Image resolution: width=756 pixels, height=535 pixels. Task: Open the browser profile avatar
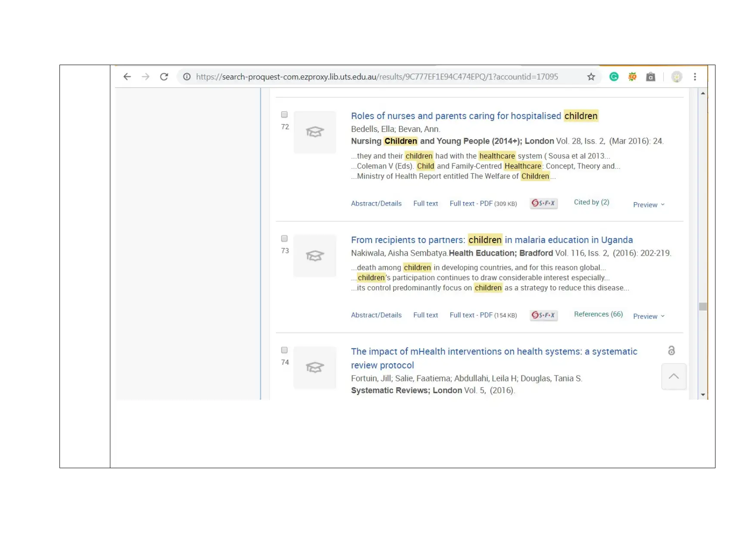[x=677, y=77]
